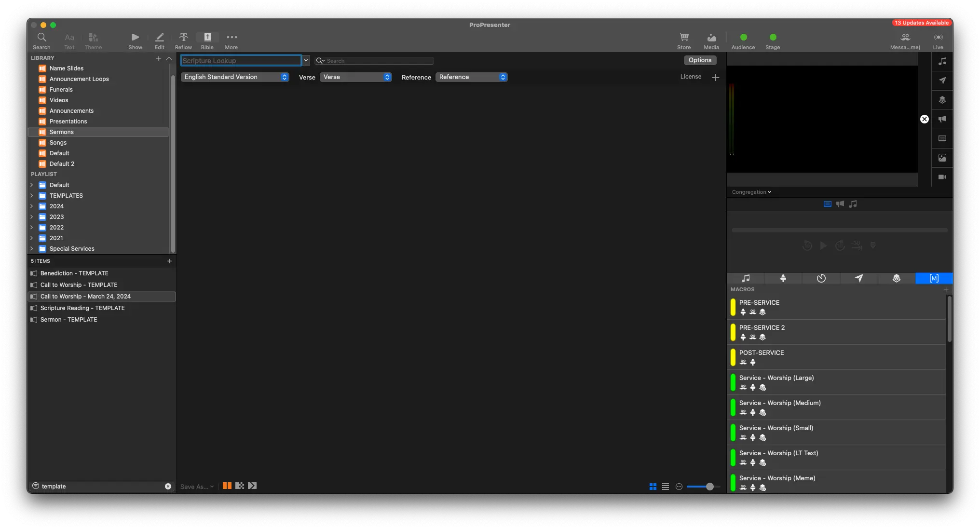This screenshot has height=529, width=980.
Task: Open the Bible toolbar icon
Action: [207, 38]
